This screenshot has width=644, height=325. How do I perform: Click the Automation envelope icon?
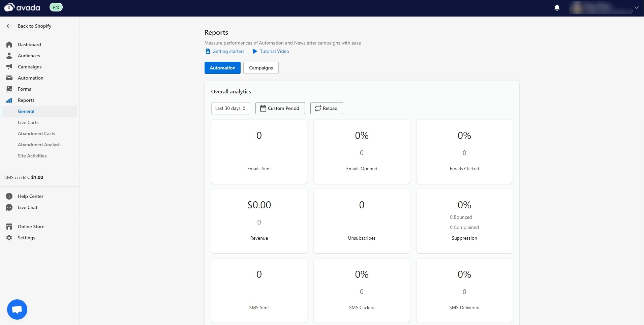pos(9,78)
